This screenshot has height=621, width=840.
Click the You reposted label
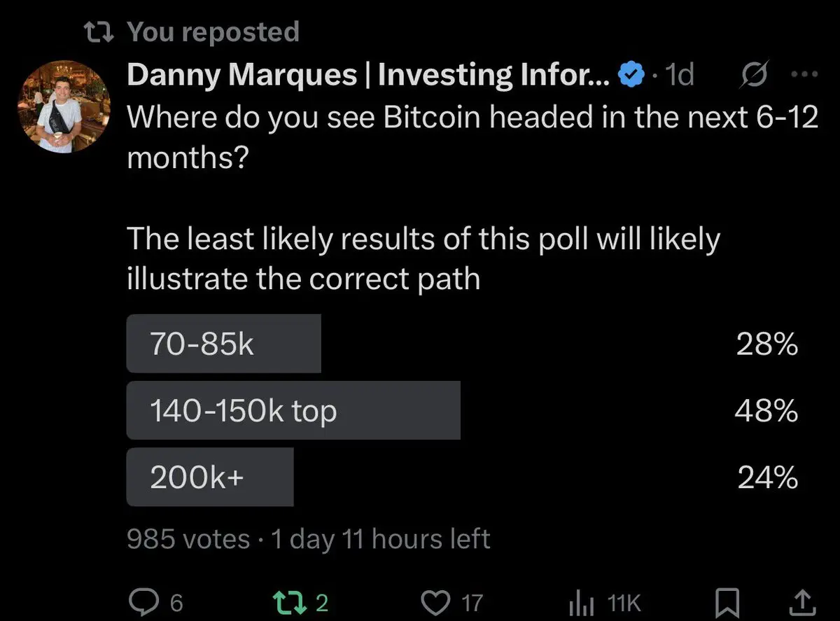pos(213,32)
